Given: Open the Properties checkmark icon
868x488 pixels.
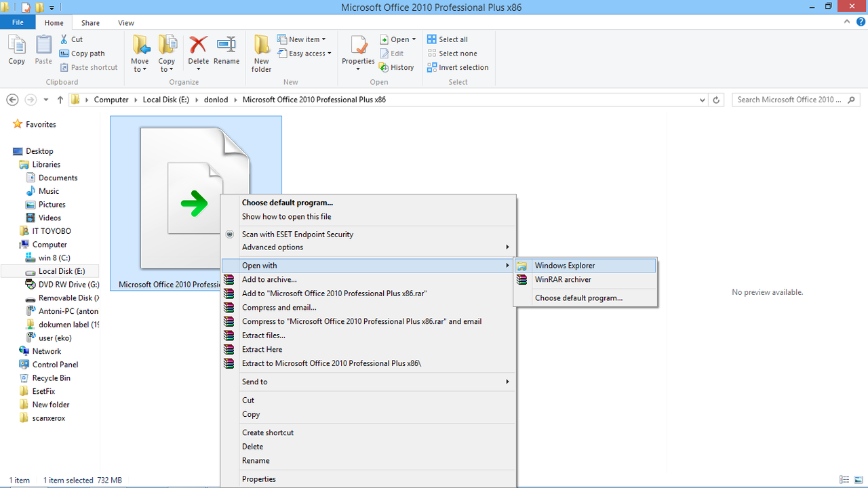Looking at the screenshot, I should 358,45.
